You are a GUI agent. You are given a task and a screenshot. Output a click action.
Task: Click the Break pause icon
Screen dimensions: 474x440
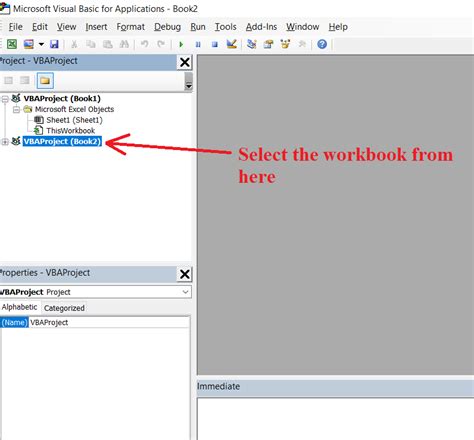point(198,44)
